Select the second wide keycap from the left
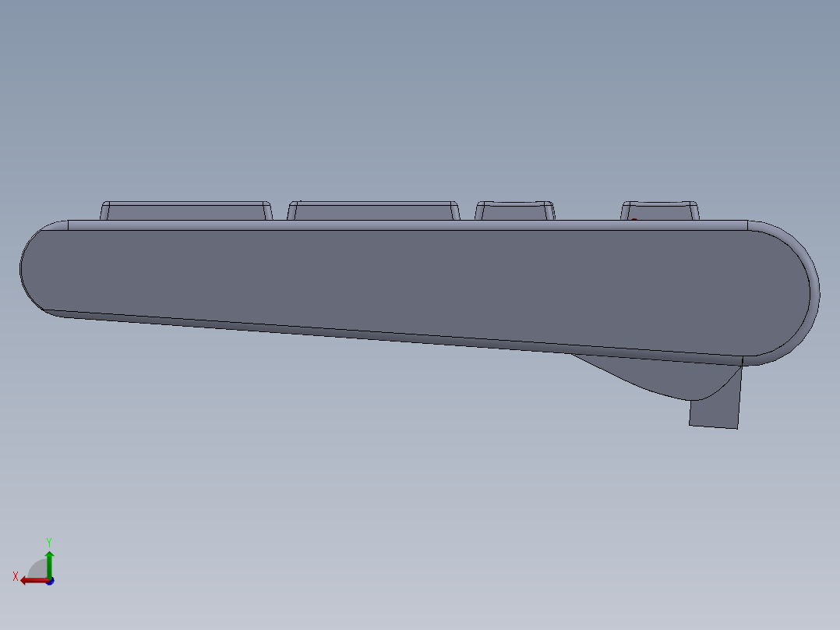This screenshot has height=630, width=840. 373,211
